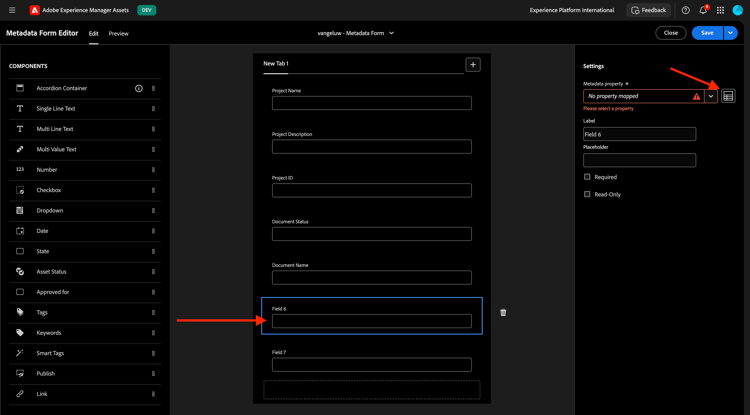Click the warning icon in Metadata property
The height and width of the screenshot is (415, 750).
(x=696, y=96)
